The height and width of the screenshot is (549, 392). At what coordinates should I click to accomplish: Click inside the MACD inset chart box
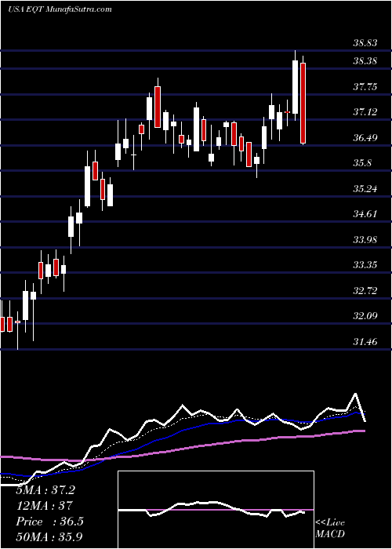click(216, 510)
